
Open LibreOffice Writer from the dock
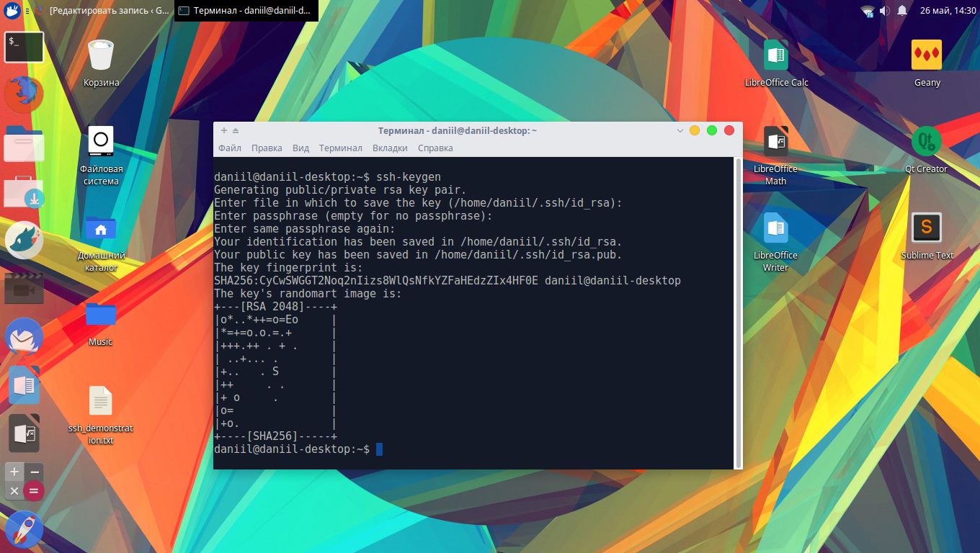(x=24, y=385)
